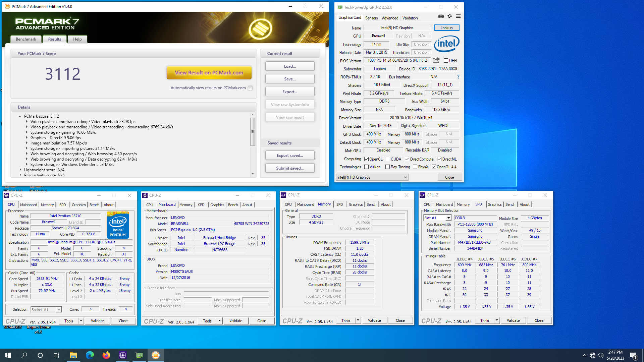Viewport: 644px width, 362px height.
Task: Toggle DirectML checkbox
Action: 439,159
